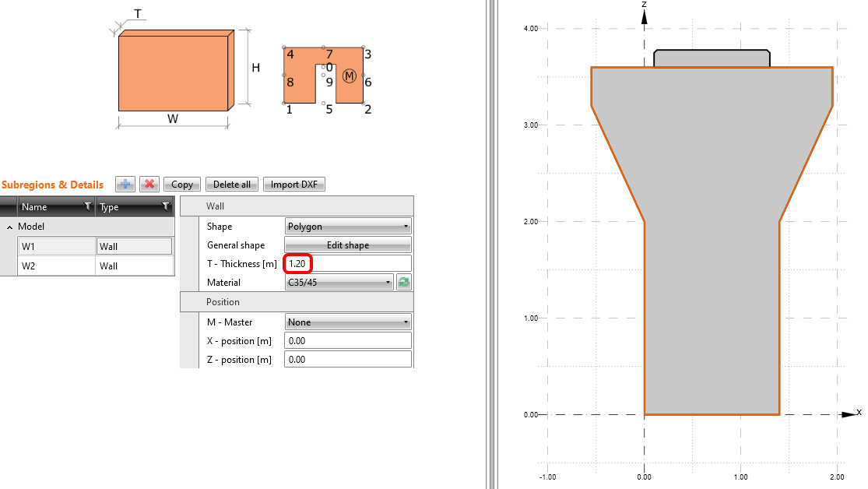868x489 pixels.
Task: Click the Z - position input field
Action: point(347,359)
